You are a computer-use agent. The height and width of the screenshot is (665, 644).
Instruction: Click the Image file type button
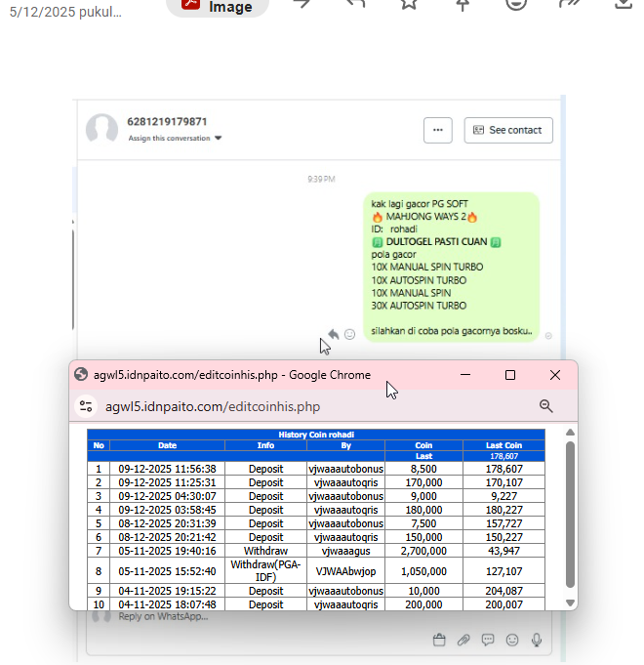(x=218, y=7)
